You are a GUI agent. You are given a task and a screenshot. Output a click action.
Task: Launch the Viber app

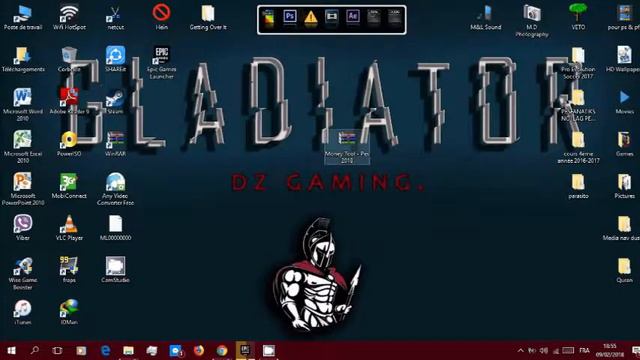[x=23, y=228]
